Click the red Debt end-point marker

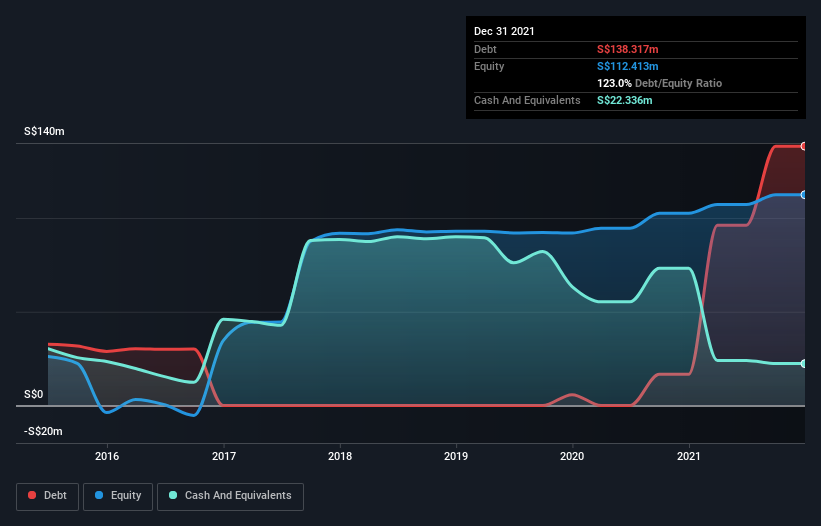point(804,146)
